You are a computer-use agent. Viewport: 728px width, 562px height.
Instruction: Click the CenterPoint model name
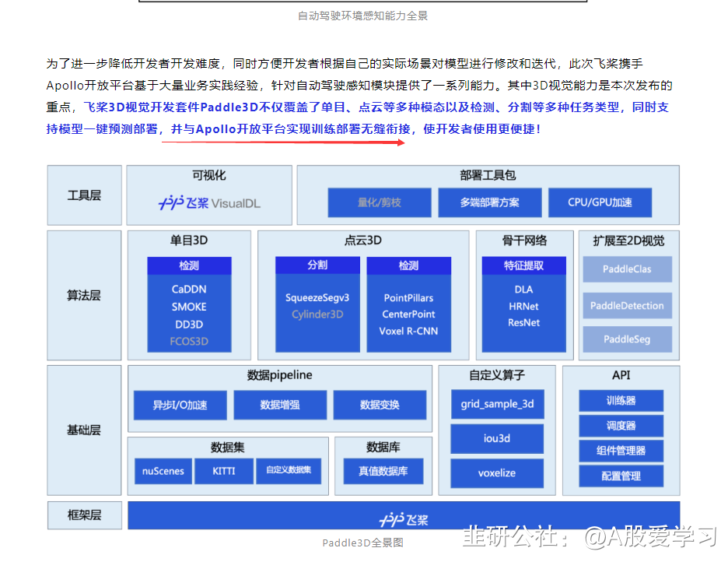click(x=408, y=314)
